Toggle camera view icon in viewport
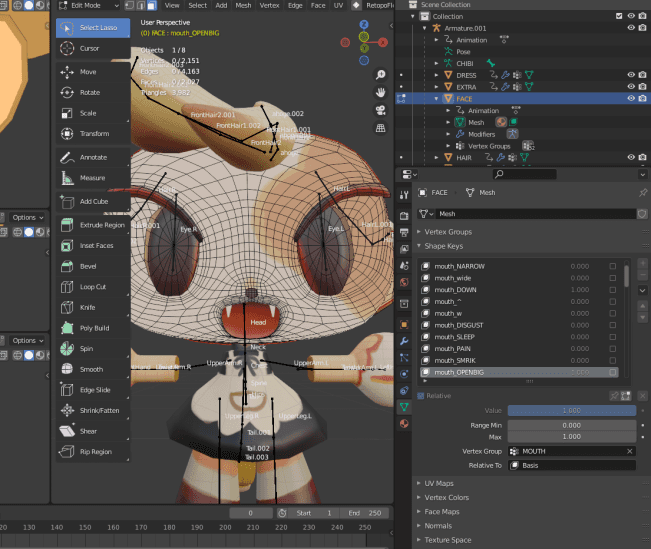Screen dimensions: 651x549 [x=380, y=110]
